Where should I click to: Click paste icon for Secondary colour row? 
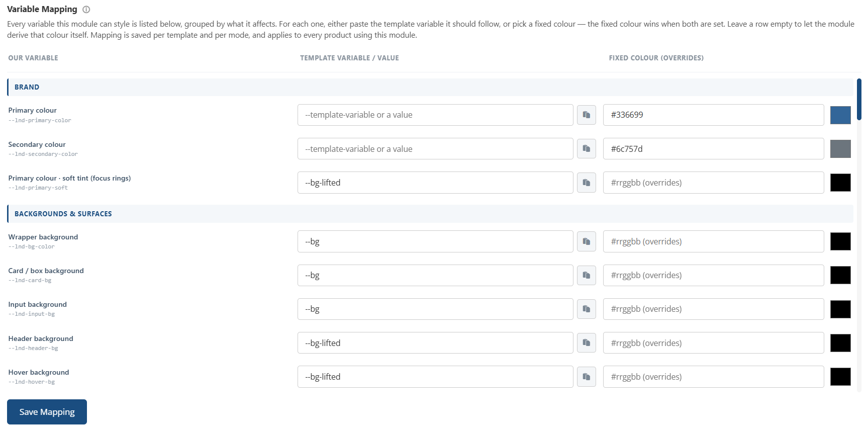point(586,149)
